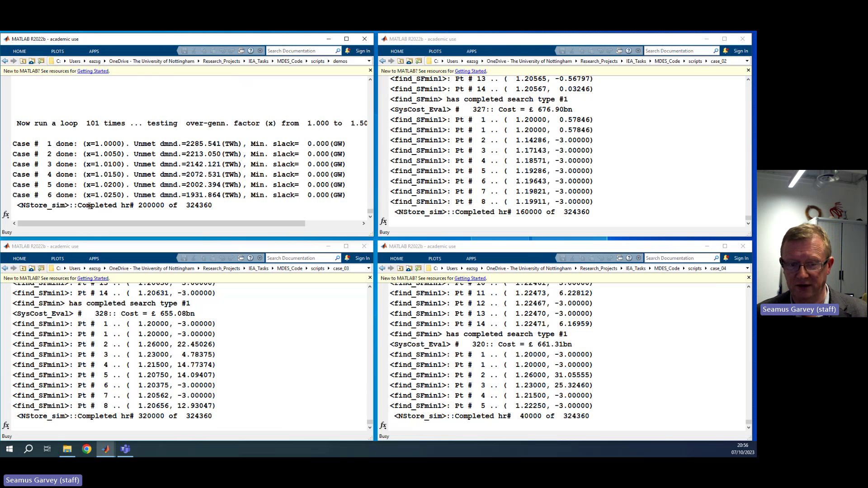Screen dimensions: 868x488
Task: Click Sign In in case_03 window
Action: point(362,258)
